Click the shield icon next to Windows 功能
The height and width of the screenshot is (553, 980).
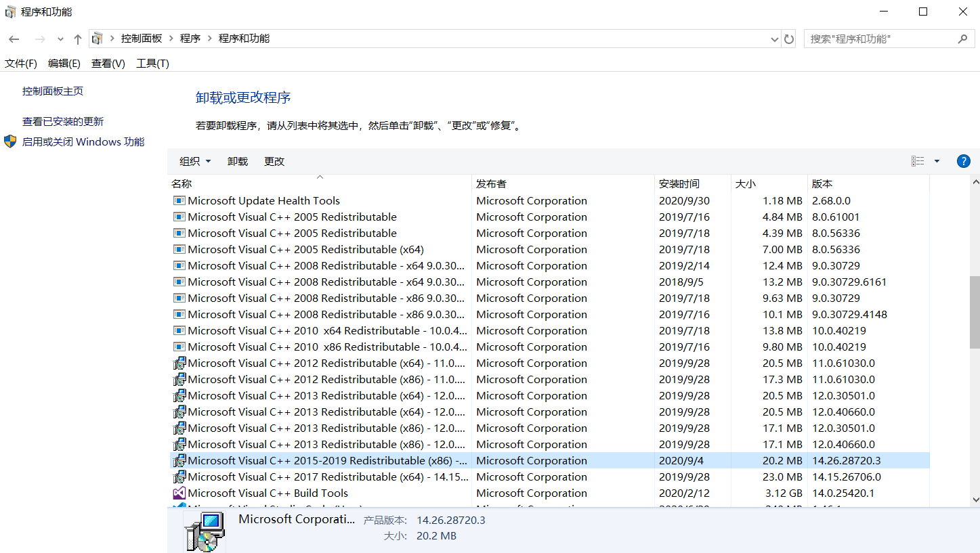[9, 141]
